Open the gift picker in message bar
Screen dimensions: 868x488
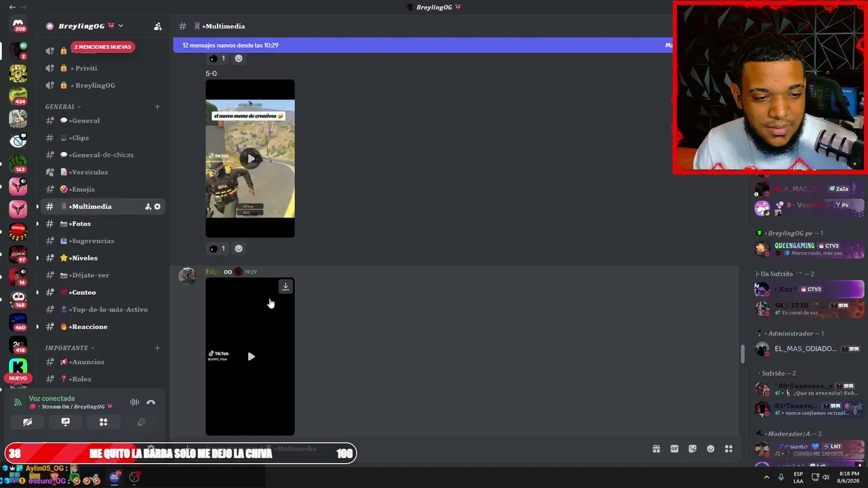[x=656, y=449]
